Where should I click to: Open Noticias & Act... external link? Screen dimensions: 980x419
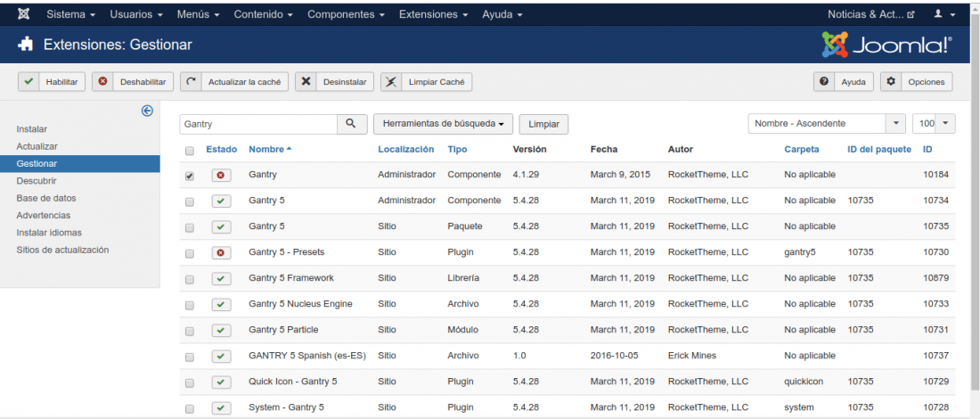[871, 13]
